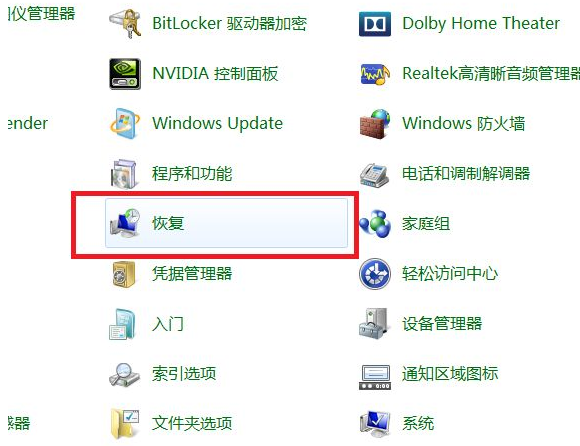The width and height of the screenshot is (580, 446).
Task: Click the NVIDIA control panel icon
Action: click(125, 74)
